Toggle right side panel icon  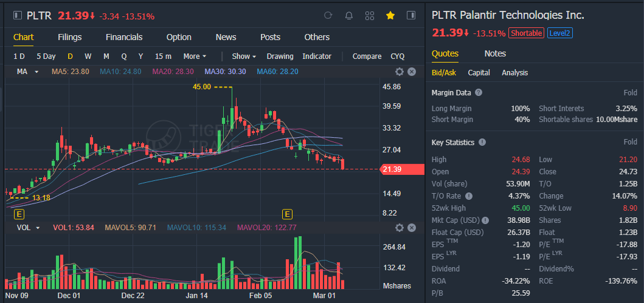[410, 16]
